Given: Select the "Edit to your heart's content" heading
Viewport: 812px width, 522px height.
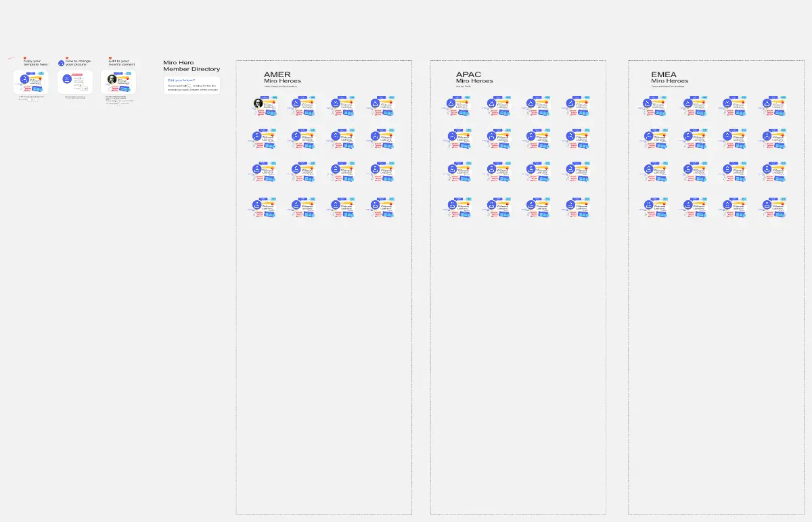Looking at the screenshot, I should [x=122, y=62].
